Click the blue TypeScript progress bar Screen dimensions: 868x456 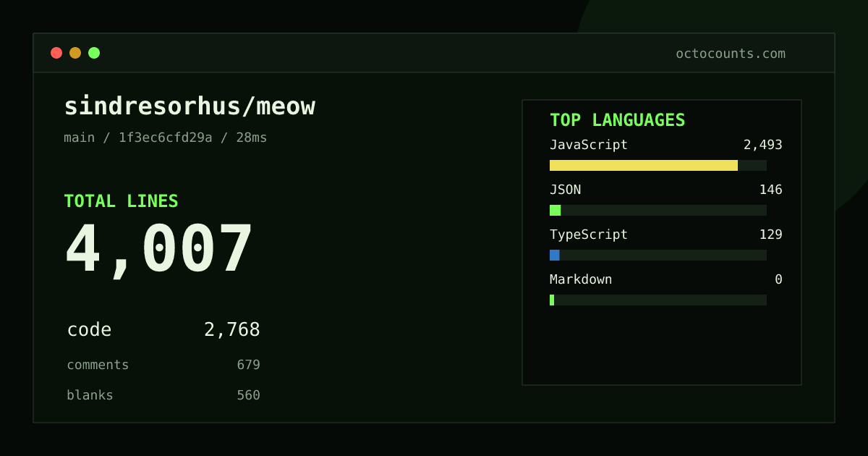click(x=554, y=255)
